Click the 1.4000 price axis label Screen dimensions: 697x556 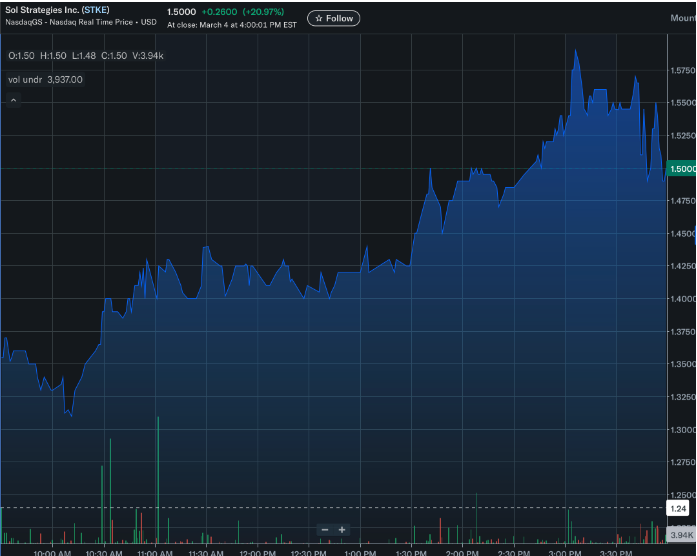pos(682,299)
